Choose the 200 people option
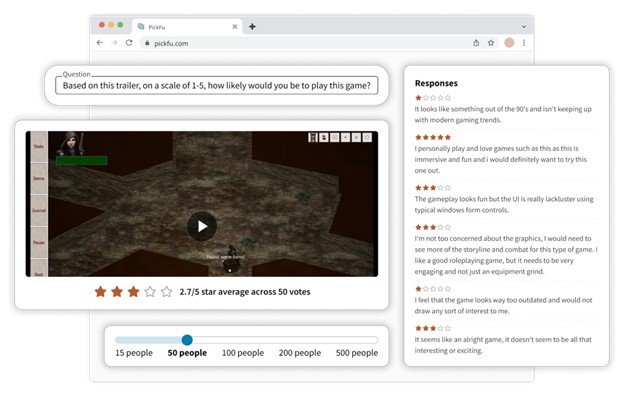Screen dimensions: 624x396 click(300, 353)
